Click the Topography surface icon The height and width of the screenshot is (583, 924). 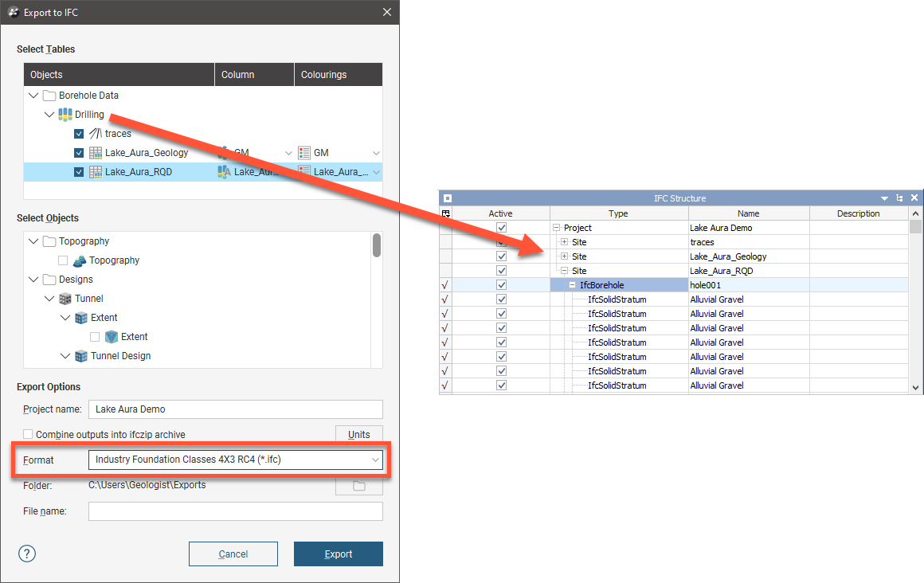pos(79,260)
